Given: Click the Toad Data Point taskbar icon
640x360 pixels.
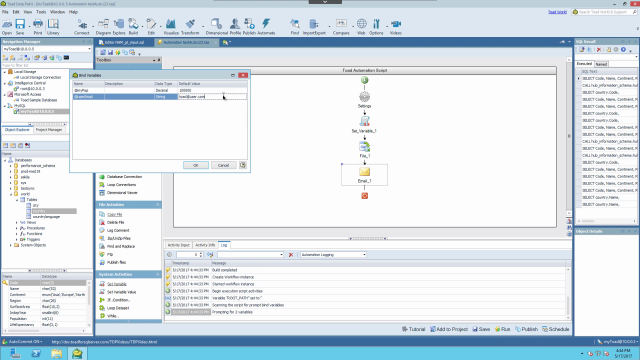Looking at the screenshot, I should tap(77, 353).
